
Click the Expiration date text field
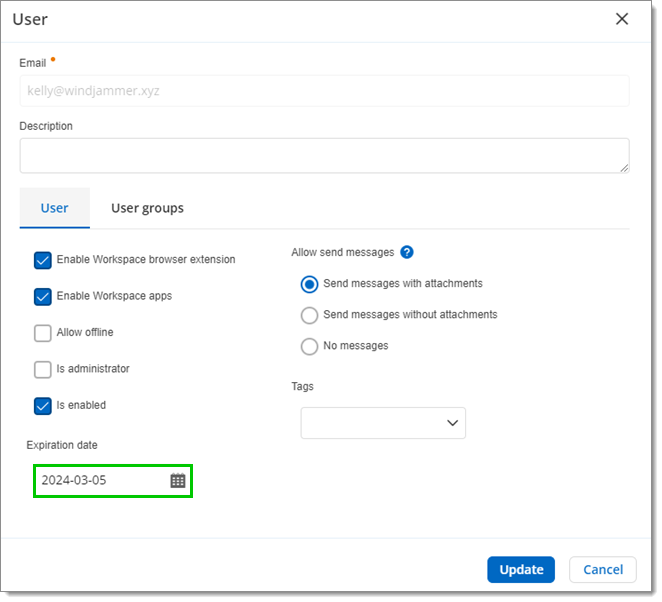(x=100, y=481)
